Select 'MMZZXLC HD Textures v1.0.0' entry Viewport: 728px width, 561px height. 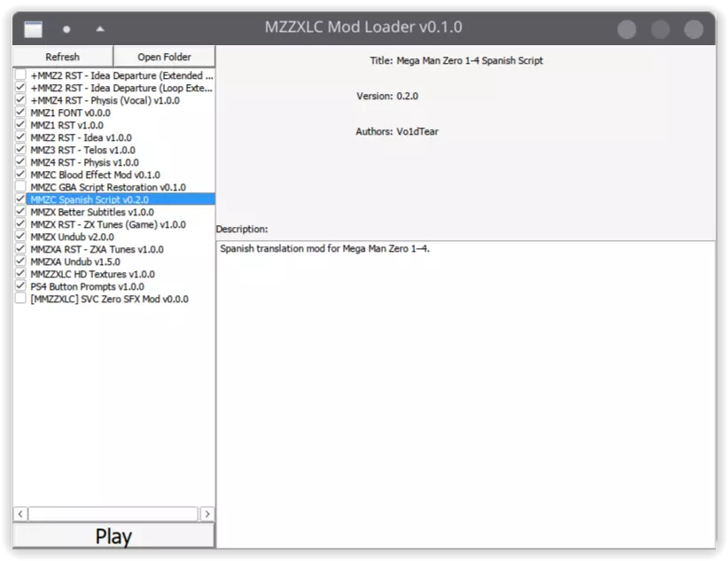click(92, 274)
